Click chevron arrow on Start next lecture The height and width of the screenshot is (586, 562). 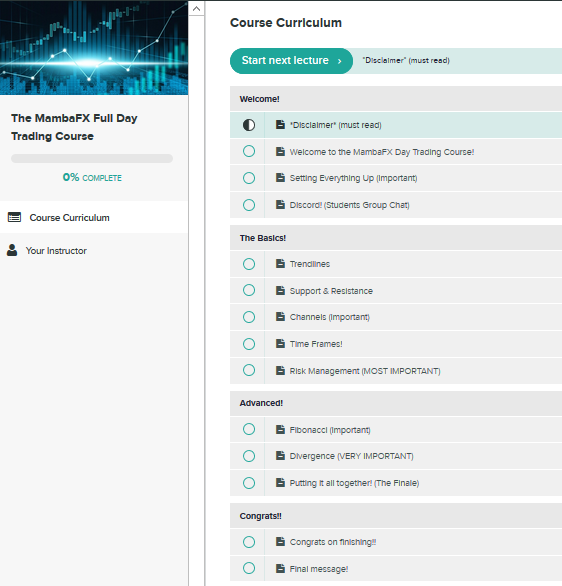coord(339,61)
